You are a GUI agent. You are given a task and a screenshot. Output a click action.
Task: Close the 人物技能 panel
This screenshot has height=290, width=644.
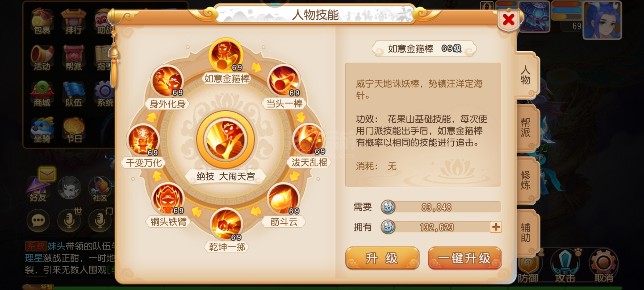pyautogui.click(x=508, y=20)
